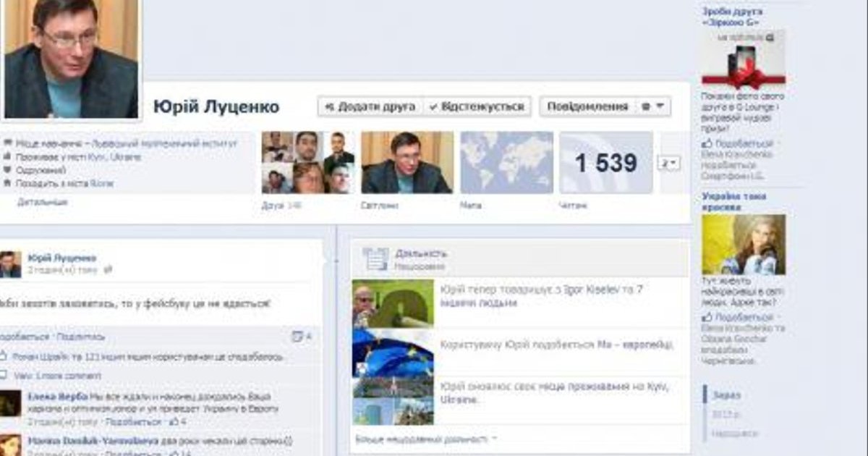Open the Україна така красива ad image
Screen dimensions: 868x456
(743, 244)
